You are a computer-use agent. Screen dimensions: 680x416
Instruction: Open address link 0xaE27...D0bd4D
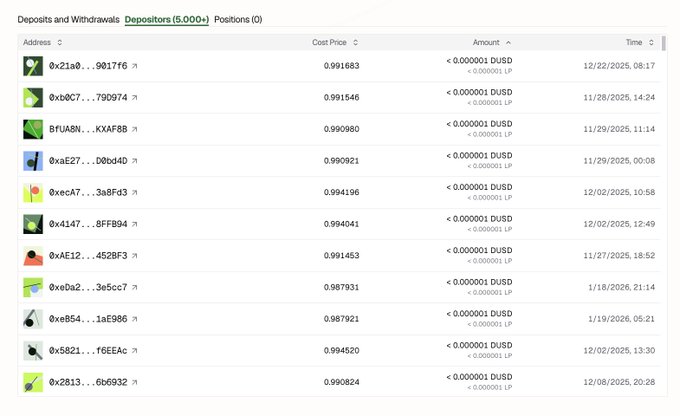(88, 161)
